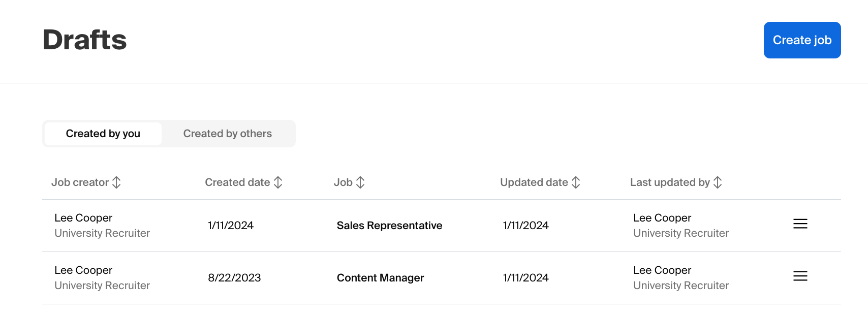This screenshot has width=868, height=315.
Task: Click Lee Cooper under Last updated by
Action: pos(662,217)
